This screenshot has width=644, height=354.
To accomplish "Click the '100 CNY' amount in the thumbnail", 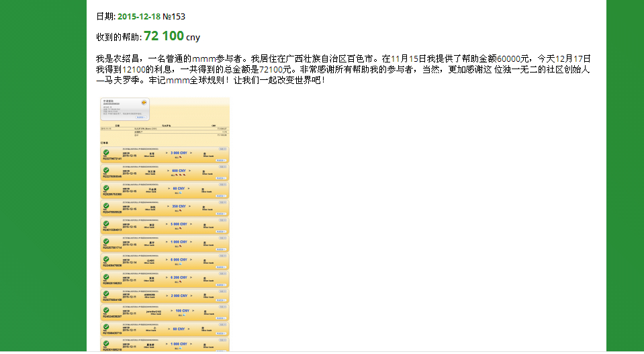I will (183, 310).
